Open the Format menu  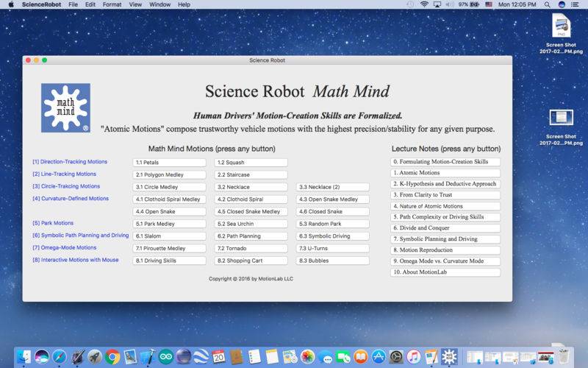point(112,4)
